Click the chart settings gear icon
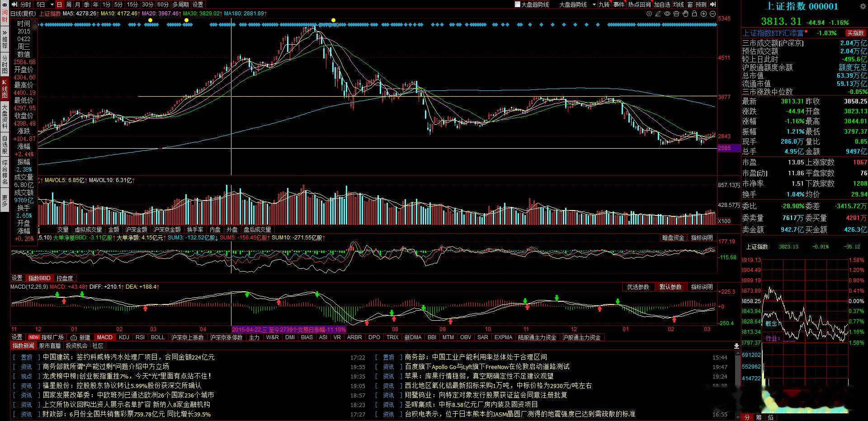 click(x=649, y=14)
